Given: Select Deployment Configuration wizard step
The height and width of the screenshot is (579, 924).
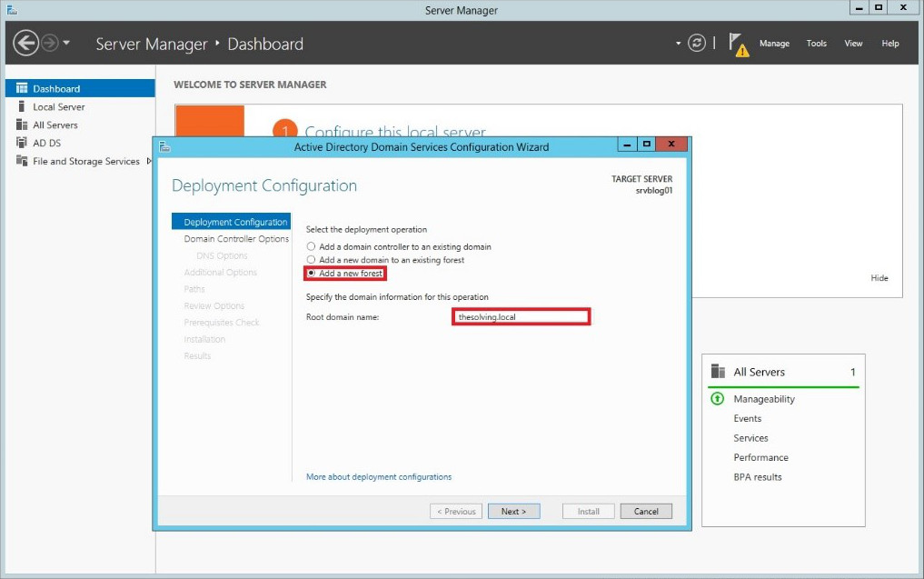Looking at the screenshot, I should point(231,222).
